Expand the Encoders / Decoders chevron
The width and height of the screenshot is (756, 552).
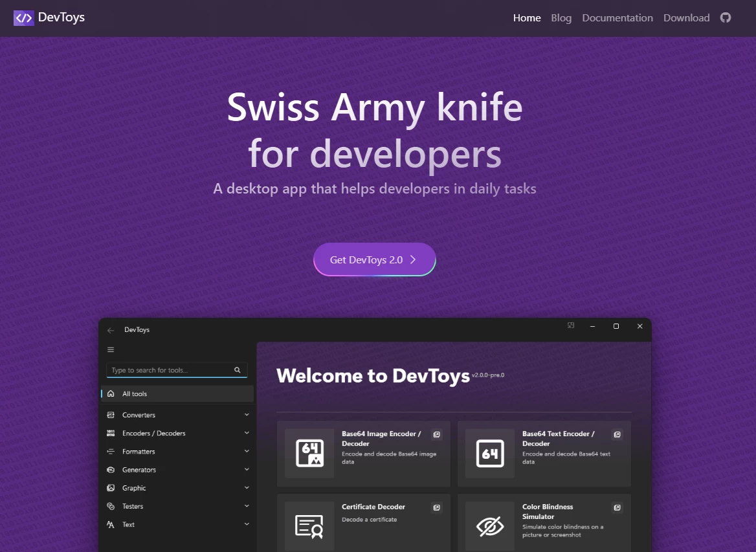point(247,433)
